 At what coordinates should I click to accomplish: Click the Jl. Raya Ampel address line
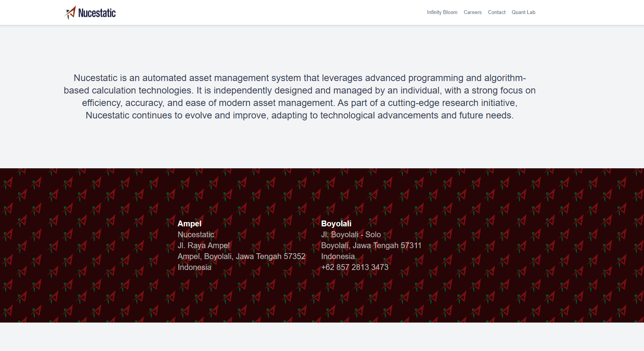[204, 245]
